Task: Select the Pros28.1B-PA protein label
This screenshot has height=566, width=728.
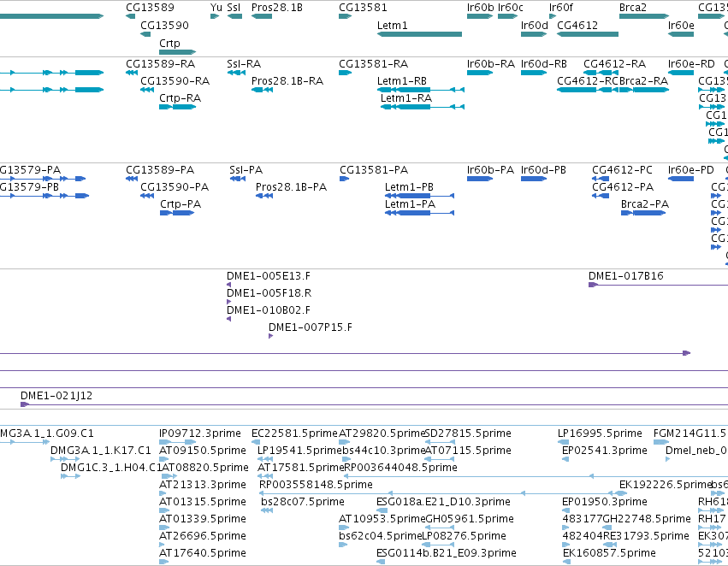Action: (x=291, y=187)
